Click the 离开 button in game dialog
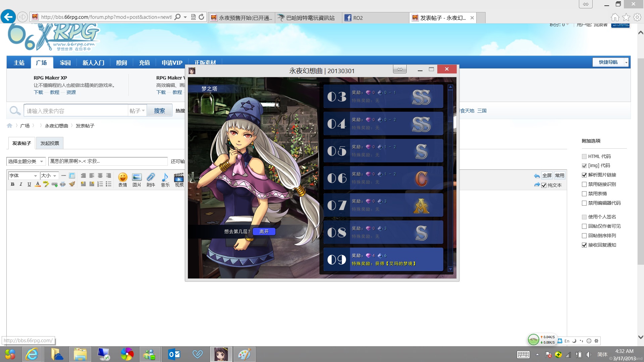This screenshot has height=362, width=644. [264, 231]
